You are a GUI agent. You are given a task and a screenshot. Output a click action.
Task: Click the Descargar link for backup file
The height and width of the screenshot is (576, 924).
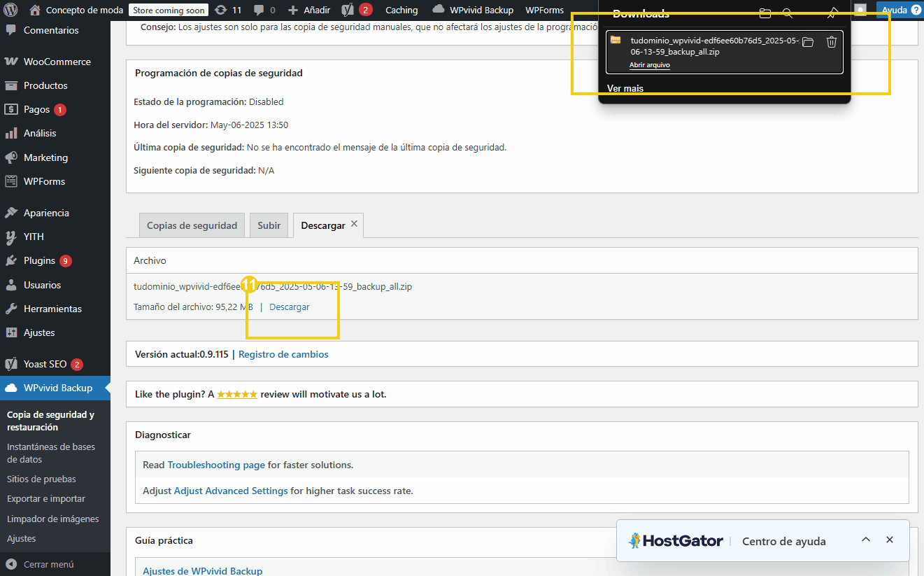coord(290,307)
